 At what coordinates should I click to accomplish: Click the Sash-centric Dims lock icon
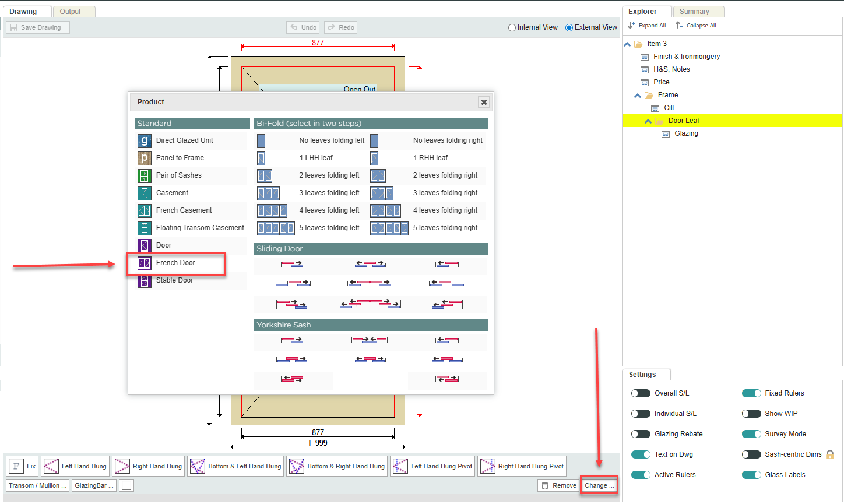[830, 454]
